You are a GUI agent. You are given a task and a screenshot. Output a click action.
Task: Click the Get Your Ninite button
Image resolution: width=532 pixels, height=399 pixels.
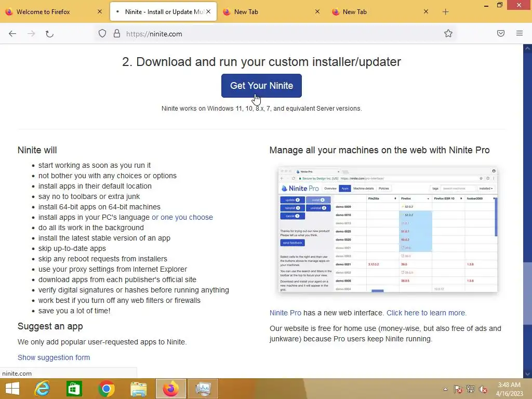pos(261,86)
